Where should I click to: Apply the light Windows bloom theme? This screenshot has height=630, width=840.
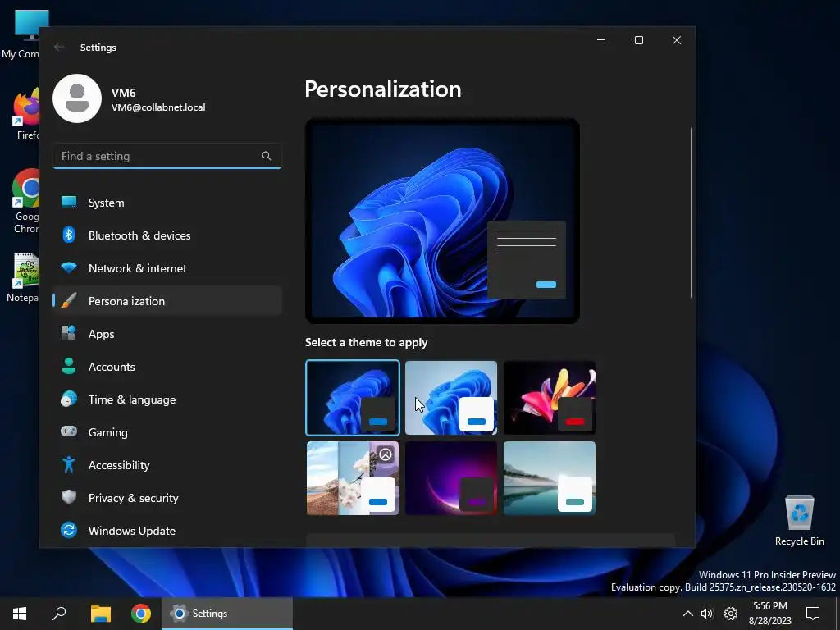[451, 398]
